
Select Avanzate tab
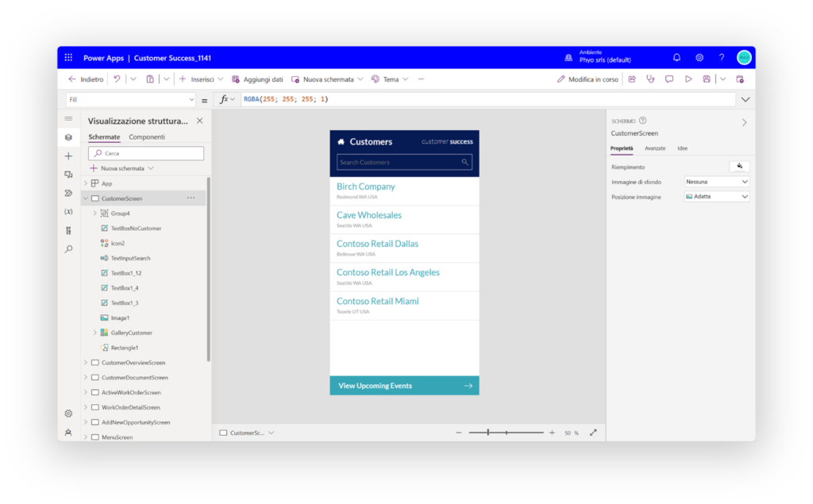pos(655,148)
